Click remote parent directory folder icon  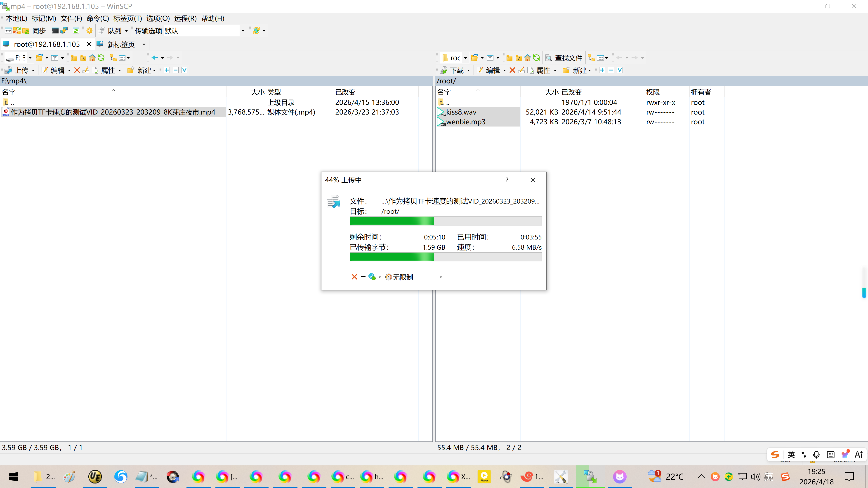(x=509, y=58)
